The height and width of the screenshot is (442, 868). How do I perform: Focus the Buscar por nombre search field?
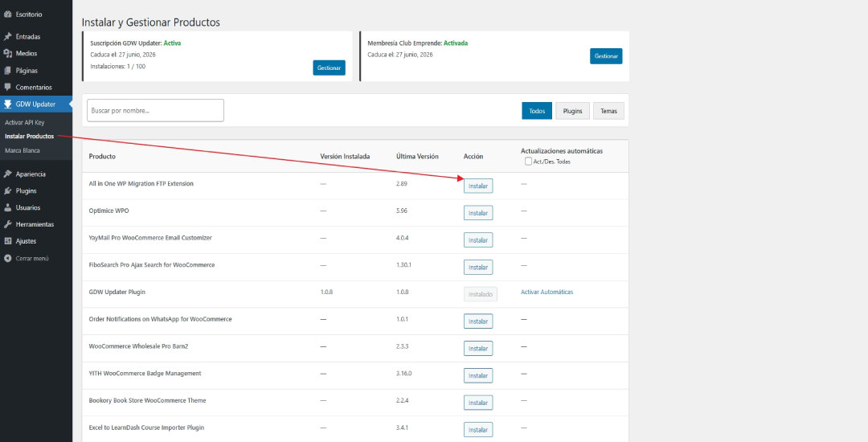(156, 111)
